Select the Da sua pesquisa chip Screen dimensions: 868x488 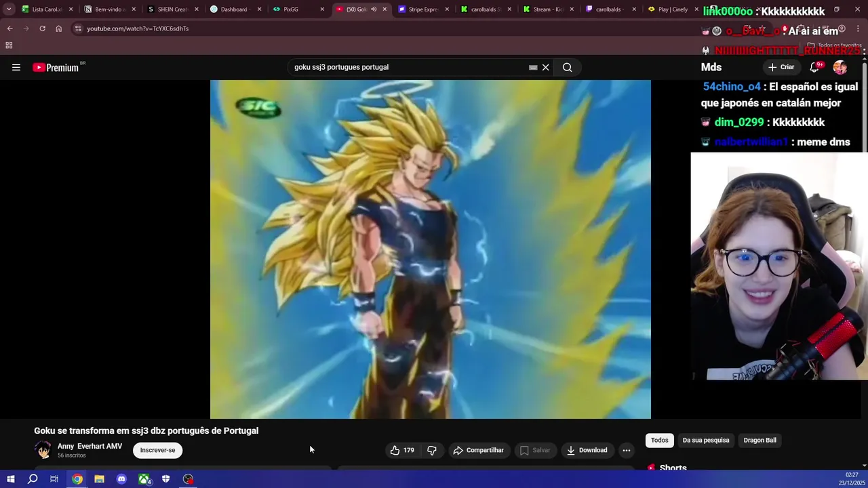coord(706,441)
